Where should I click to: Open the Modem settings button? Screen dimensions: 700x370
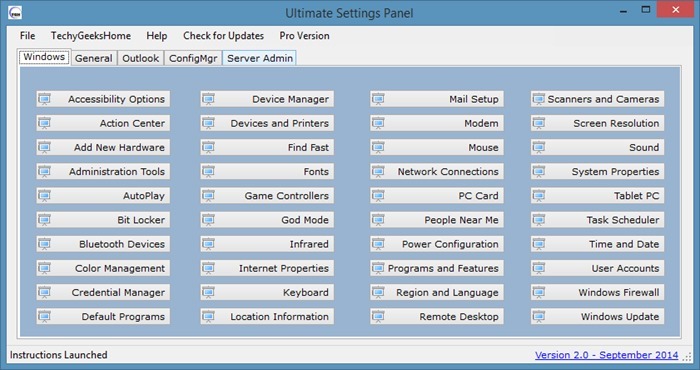coord(437,123)
